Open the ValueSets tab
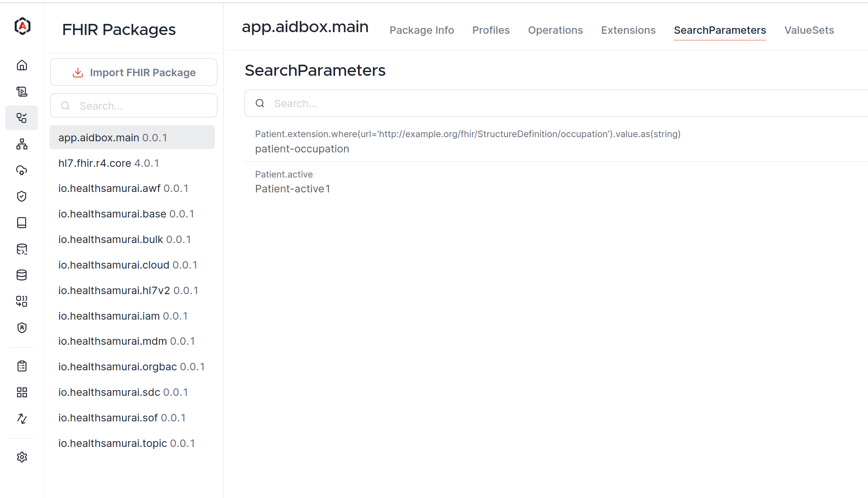The width and height of the screenshot is (868, 498). coord(809,30)
